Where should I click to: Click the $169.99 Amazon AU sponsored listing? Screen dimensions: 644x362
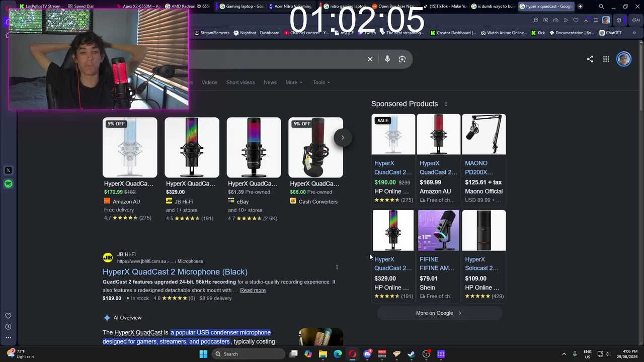click(439, 159)
